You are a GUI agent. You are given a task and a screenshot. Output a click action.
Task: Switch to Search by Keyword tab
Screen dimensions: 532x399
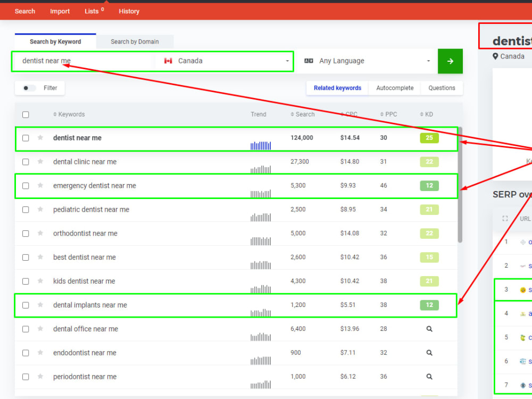click(x=55, y=41)
